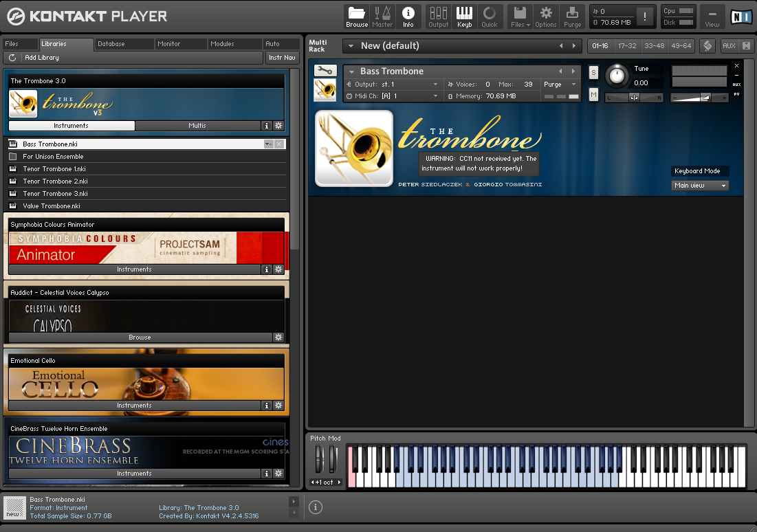Click the Native Instruments NI logo
Image resolution: width=757 pixels, height=532 pixels.
741,17
